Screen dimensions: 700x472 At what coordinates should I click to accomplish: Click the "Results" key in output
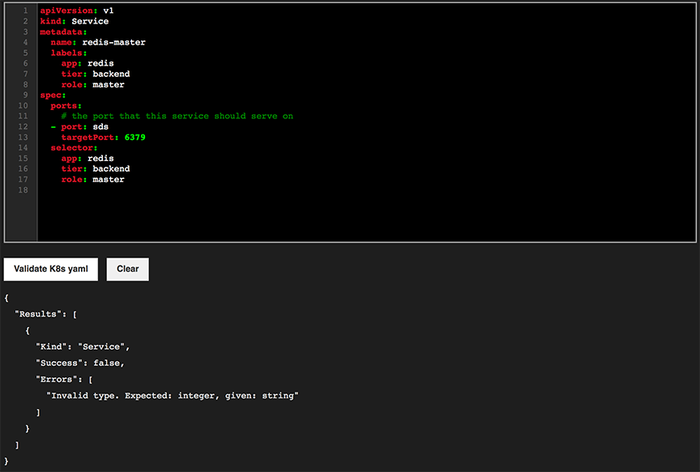point(39,314)
